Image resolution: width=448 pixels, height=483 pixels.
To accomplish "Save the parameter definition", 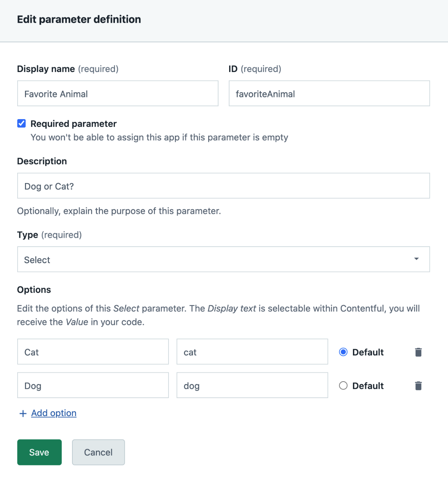I will point(39,452).
